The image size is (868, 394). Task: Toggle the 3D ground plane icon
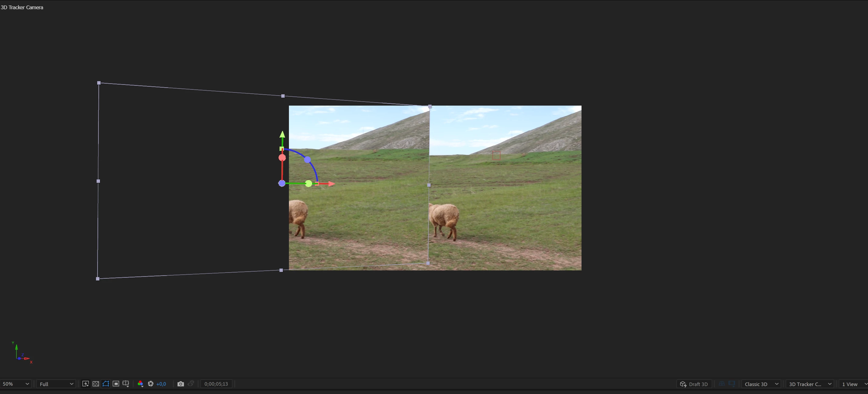721,384
